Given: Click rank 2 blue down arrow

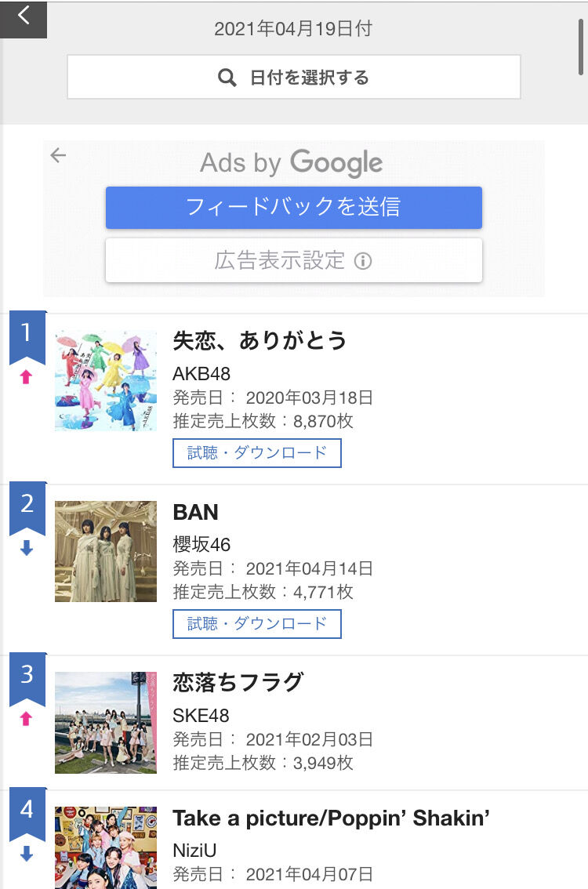Looking at the screenshot, I should (x=27, y=548).
